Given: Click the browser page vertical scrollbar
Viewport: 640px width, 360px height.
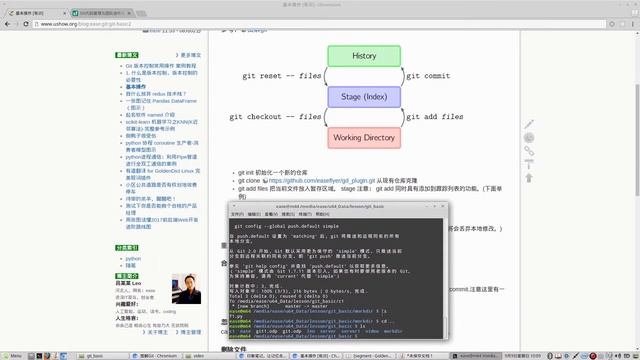Looking at the screenshot, I should tap(637, 140).
